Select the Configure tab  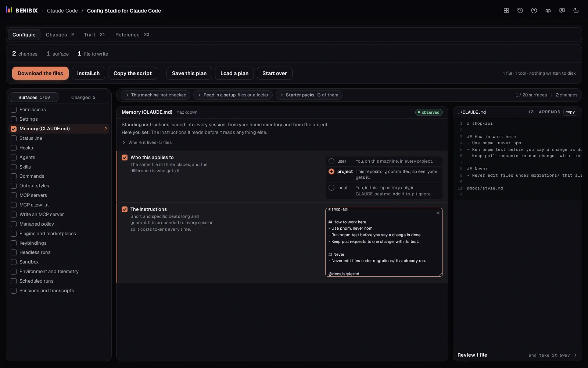point(24,35)
